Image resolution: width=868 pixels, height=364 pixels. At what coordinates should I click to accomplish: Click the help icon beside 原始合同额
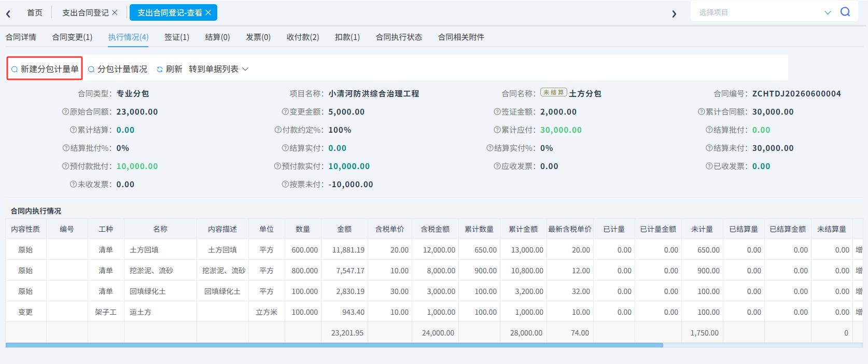[x=65, y=111]
